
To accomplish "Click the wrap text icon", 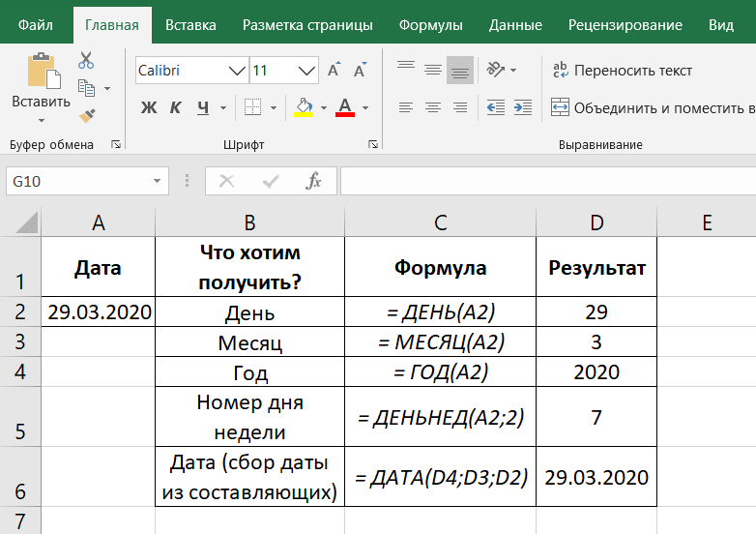I will [x=561, y=71].
